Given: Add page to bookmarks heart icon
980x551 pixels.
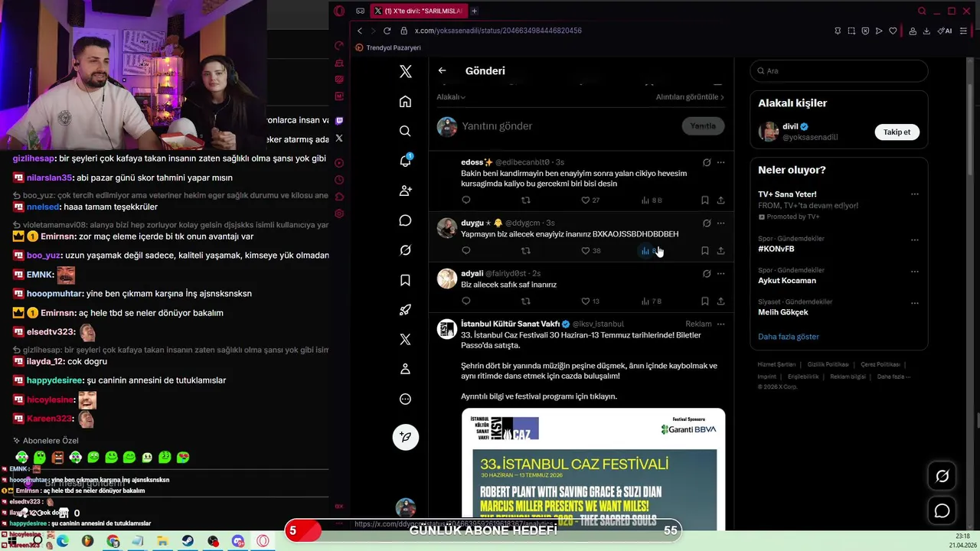Looking at the screenshot, I should tap(893, 31).
